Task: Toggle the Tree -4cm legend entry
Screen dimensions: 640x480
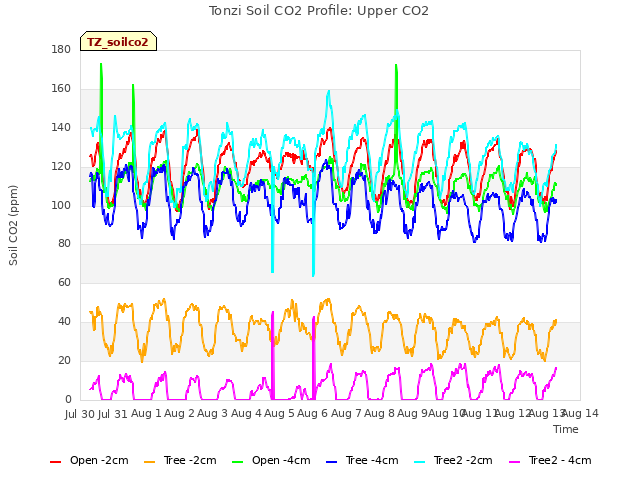Action: tap(362, 461)
